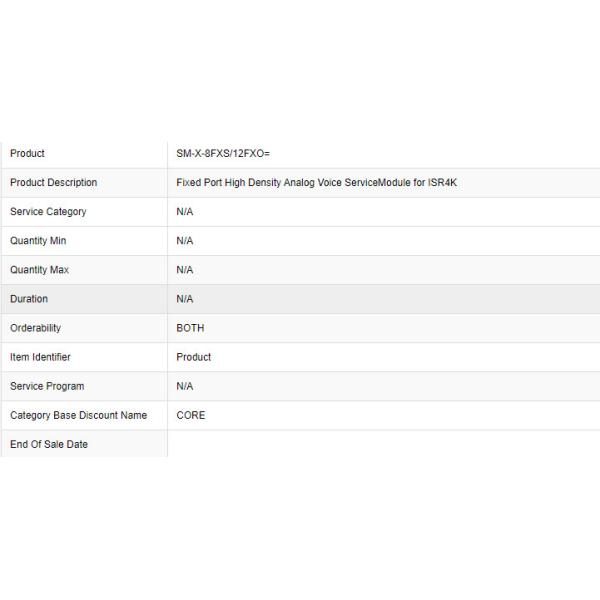Click the Item Identifier label
Screen dimensions: 600x600
(x=40, y=357)
